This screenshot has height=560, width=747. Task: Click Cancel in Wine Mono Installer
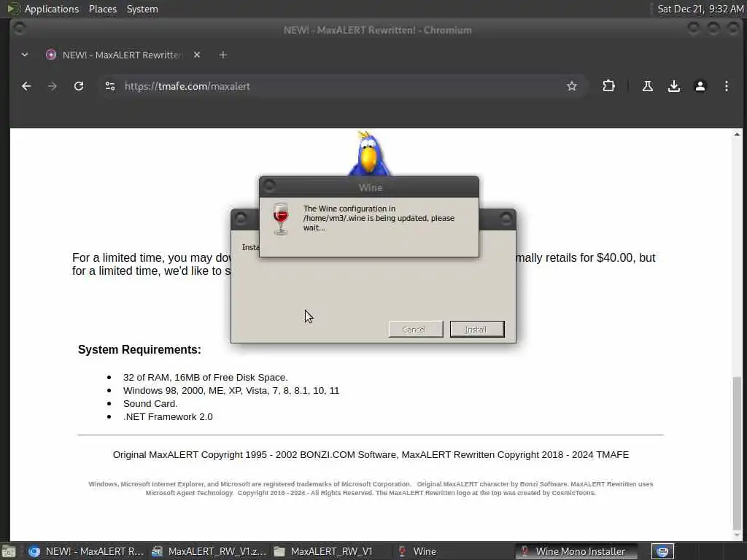pyautogui.click(x=416, y=329)
